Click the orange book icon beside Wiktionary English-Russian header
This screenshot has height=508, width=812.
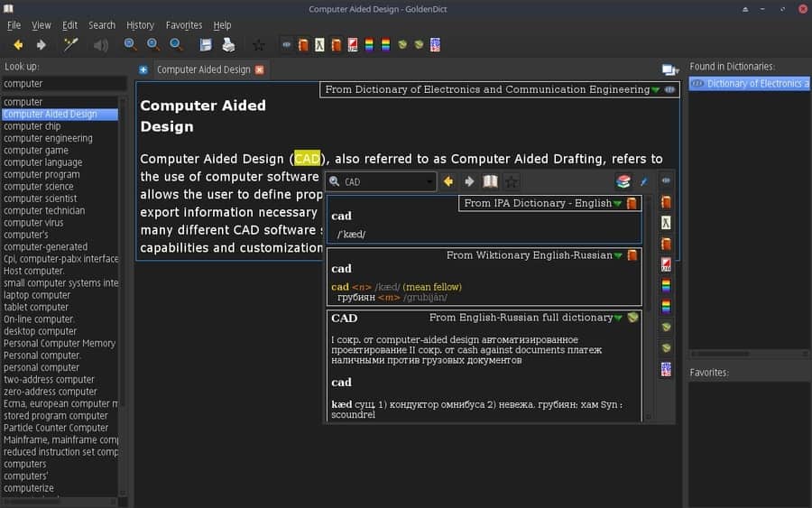[x=632, y=254]
